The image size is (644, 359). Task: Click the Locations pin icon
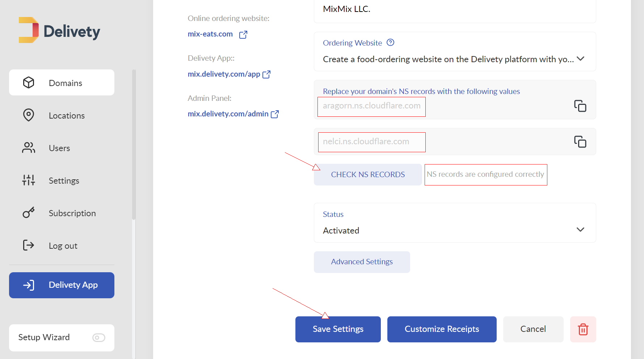tap(29, 115)
